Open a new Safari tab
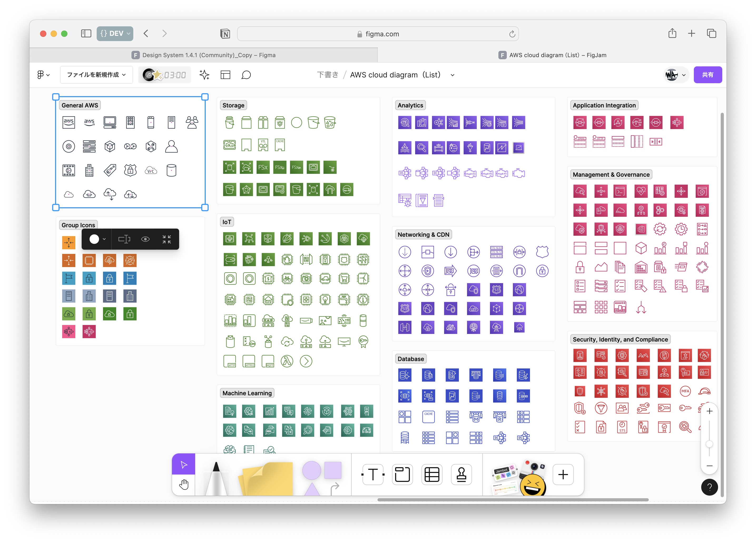The height and width of the screenshot is (543, 756). (x=692, y=33)
